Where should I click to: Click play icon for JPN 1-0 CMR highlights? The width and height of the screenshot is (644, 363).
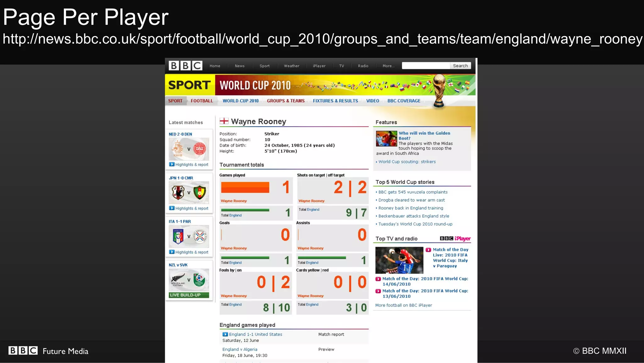click(172, 208)
